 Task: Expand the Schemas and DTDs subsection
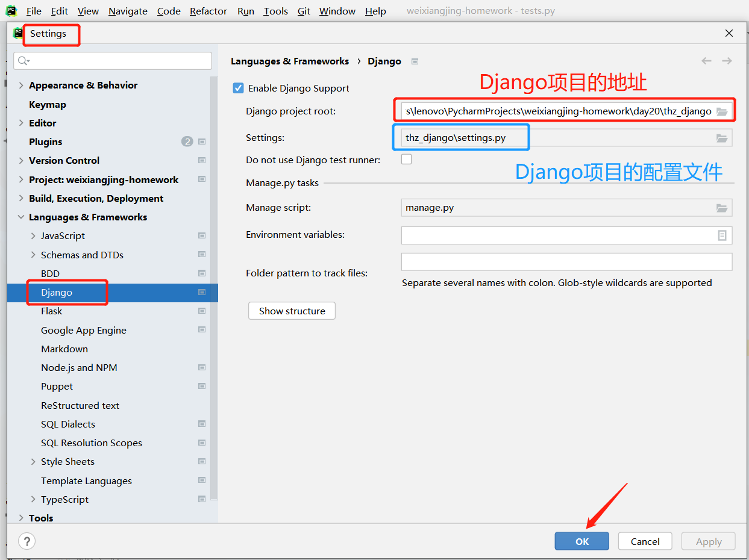coord(33,255)
